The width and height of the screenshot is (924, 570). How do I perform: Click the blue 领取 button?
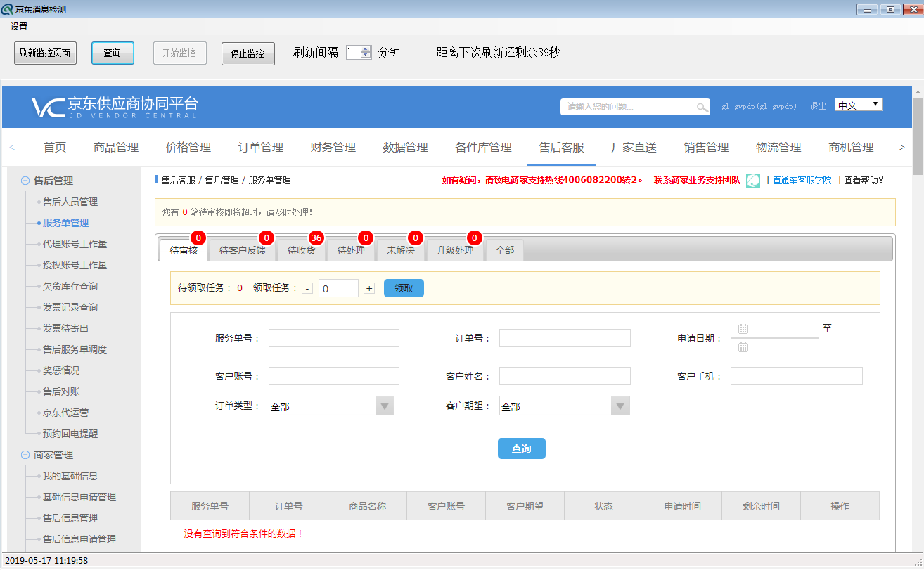pos(404,288)
